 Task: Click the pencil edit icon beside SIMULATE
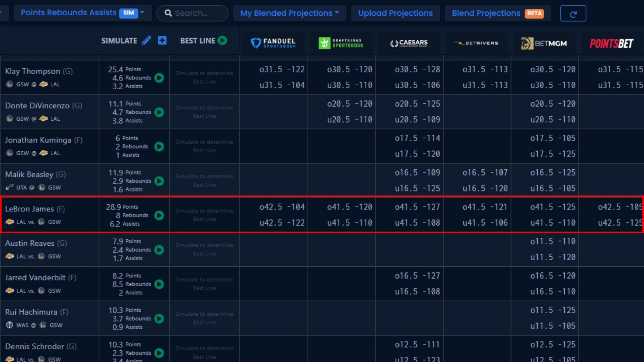tap(147, 41)
